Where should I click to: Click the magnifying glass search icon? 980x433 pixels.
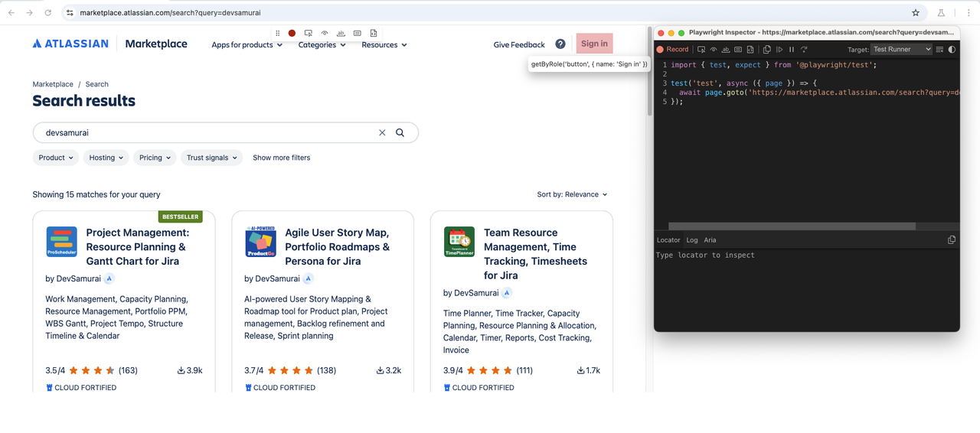pos(400,132)
